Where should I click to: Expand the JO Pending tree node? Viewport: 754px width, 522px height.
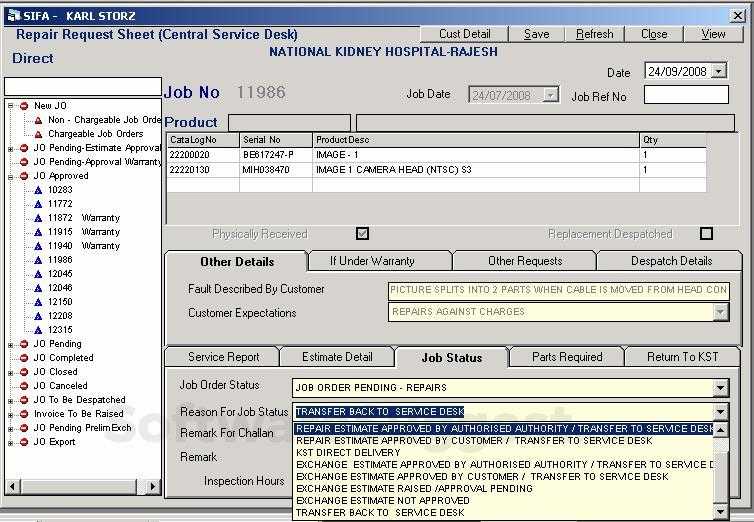[10, 345]
